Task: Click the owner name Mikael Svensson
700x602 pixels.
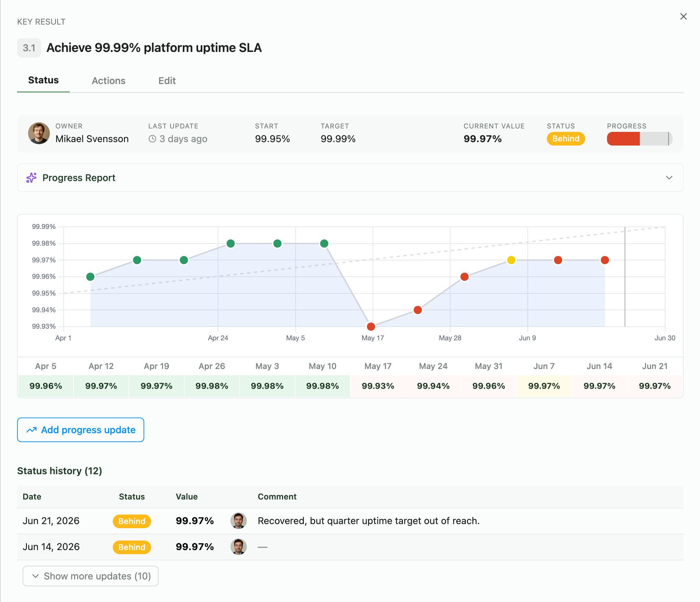Action: click(x=92, y=139)
